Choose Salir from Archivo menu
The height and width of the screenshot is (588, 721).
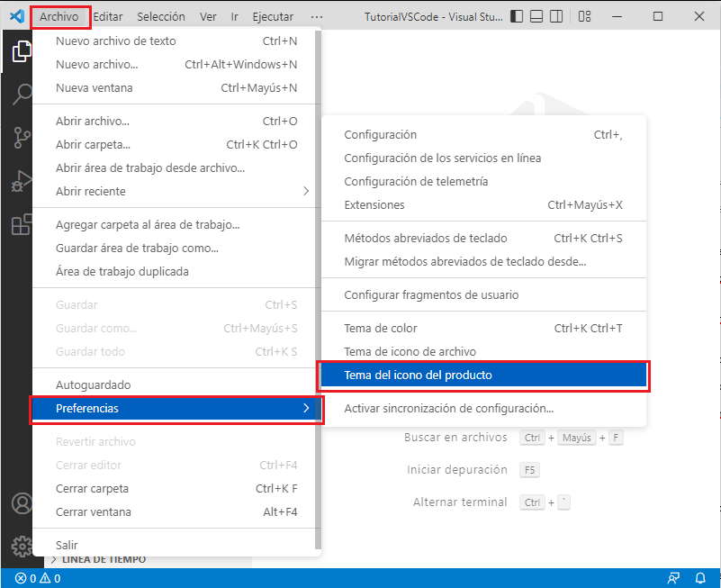coord(176,545)
